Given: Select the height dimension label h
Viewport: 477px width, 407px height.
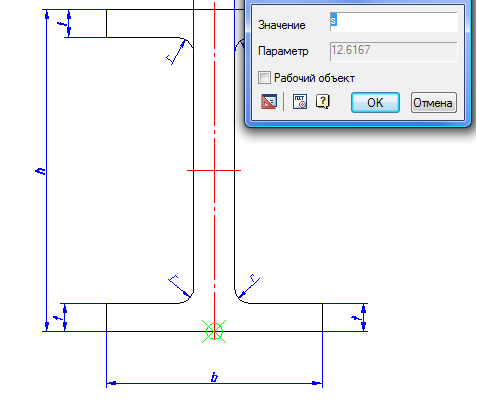Looking at the screenshot, I should click(40, 171).
